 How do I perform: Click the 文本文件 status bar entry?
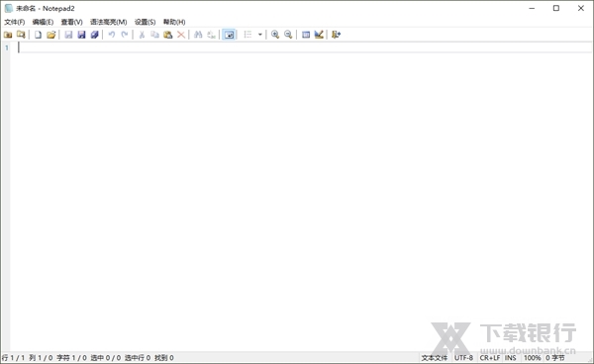pos(435,358)
